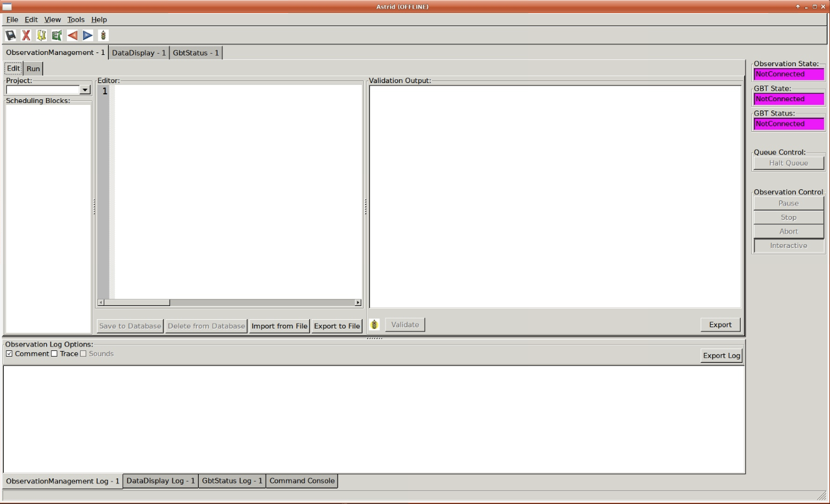Open the Tools menu
The width and height of the screenshot is (830, 504).
[x=76, y=19]
